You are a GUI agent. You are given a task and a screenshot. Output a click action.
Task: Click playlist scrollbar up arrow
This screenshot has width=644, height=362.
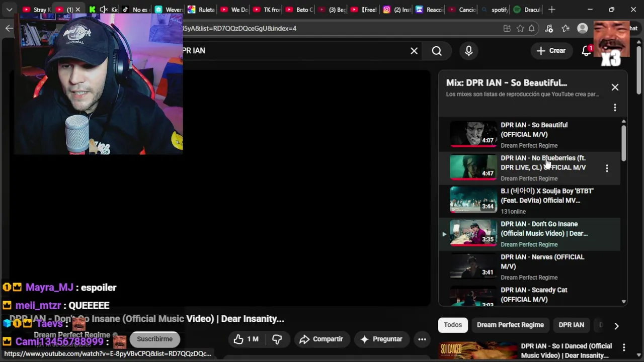click(624, 122)
